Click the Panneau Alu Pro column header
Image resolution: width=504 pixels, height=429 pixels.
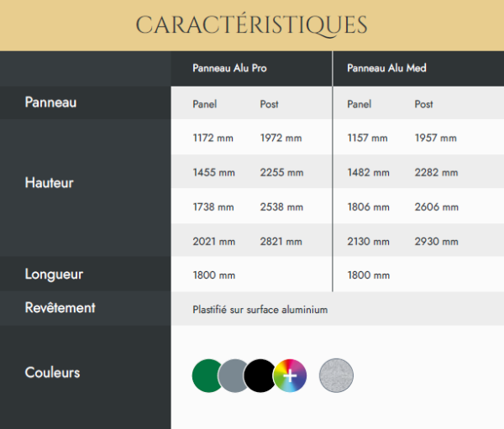[x=229, y=68]
